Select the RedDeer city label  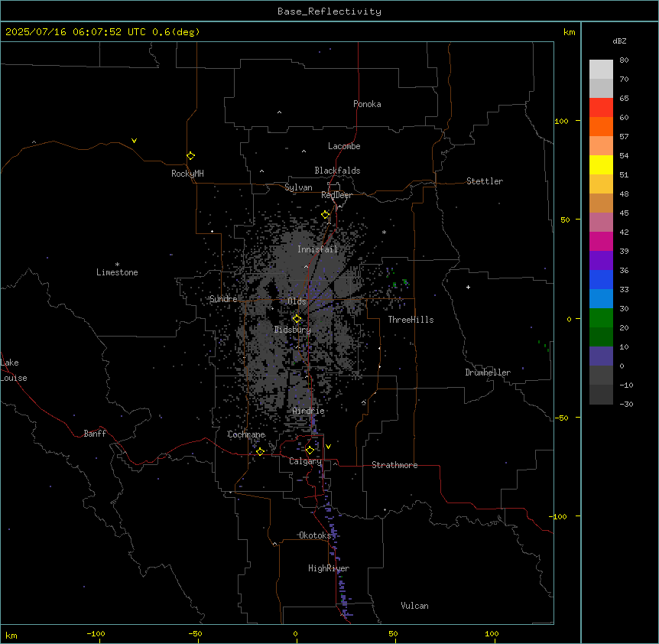[x=336, y=195]
